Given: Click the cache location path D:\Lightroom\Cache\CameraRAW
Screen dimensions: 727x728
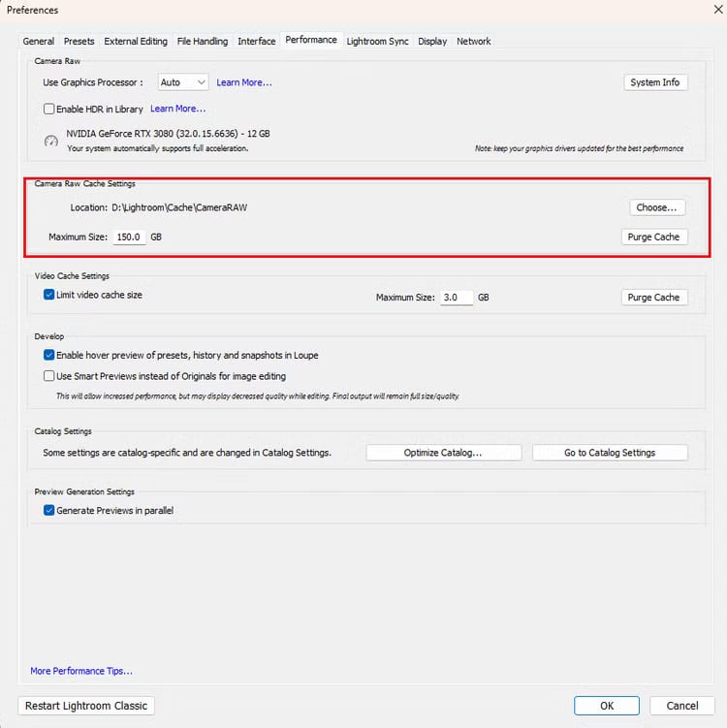Looking at the screenshot, I should click(179, 207).
